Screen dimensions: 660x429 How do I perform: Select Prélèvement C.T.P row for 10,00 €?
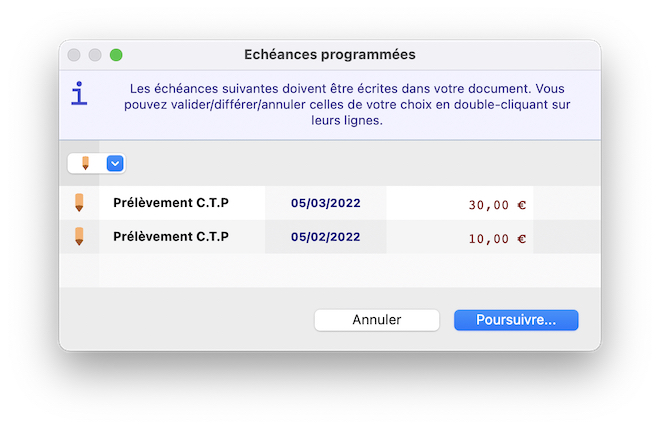click(x=171, y=237)
